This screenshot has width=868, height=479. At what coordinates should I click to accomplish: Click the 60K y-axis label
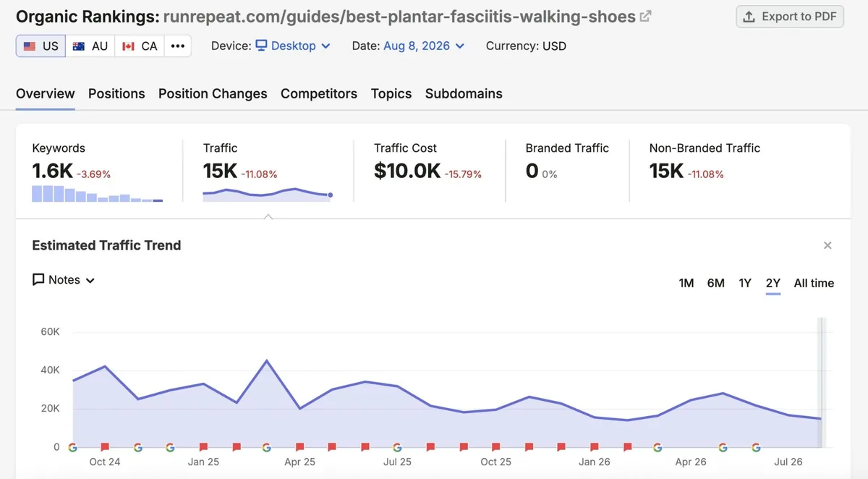click(x=50, y=331)
